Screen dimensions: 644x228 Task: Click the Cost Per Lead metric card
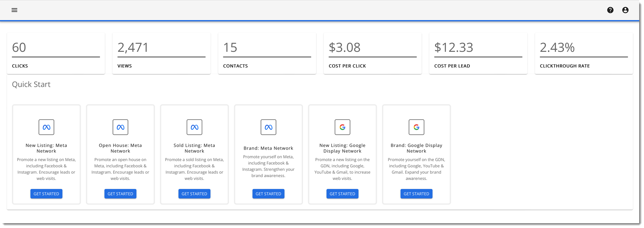478,53
